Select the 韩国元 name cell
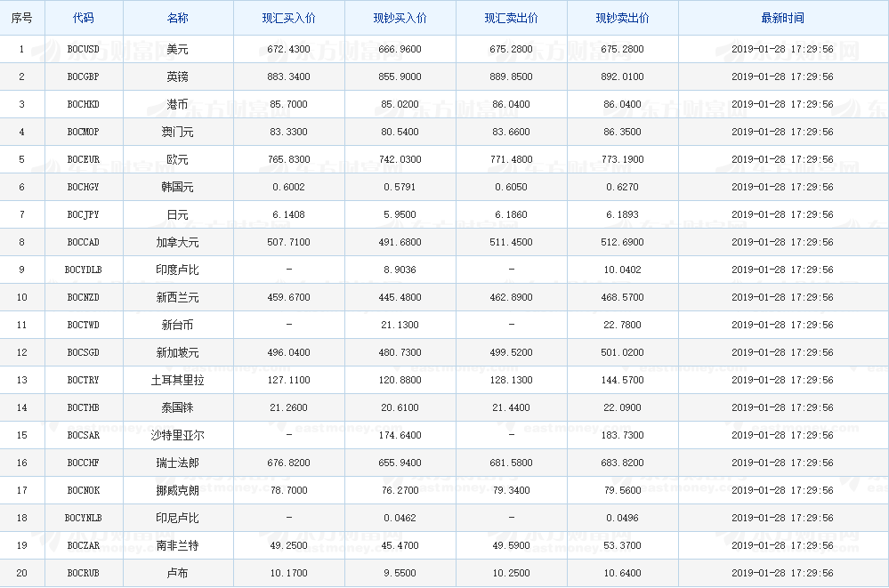Image resolution: width=889 pixels, height=588 pixels. pyautogui.click(x=177, y=187)
